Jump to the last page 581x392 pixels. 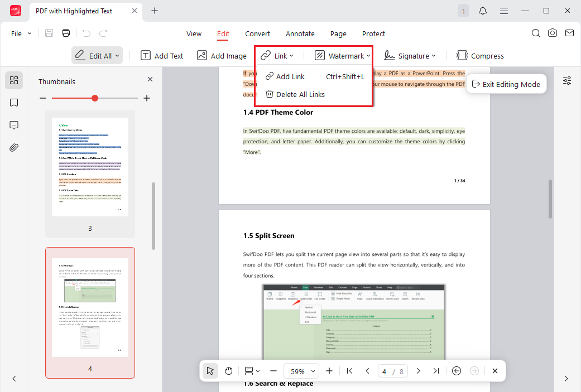pyautogui.click(x=436, y=371)
